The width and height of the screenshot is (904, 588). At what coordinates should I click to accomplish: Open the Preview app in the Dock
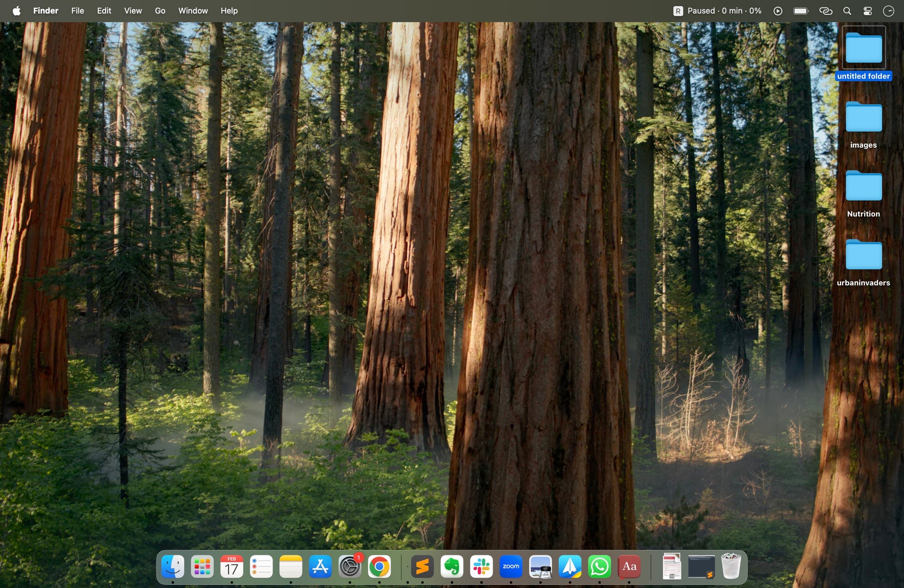click(x=541, y=567)
